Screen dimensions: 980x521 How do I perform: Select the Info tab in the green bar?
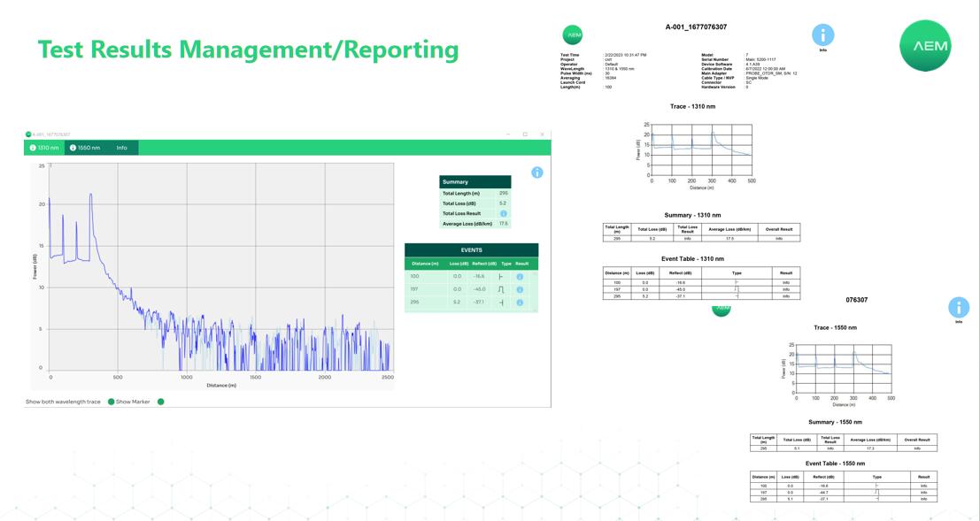coord(122,148)
